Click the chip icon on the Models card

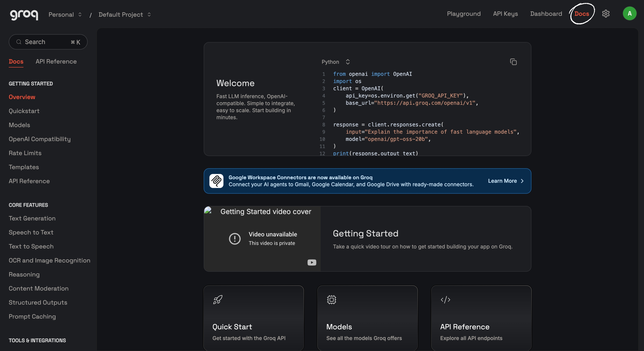331,300
